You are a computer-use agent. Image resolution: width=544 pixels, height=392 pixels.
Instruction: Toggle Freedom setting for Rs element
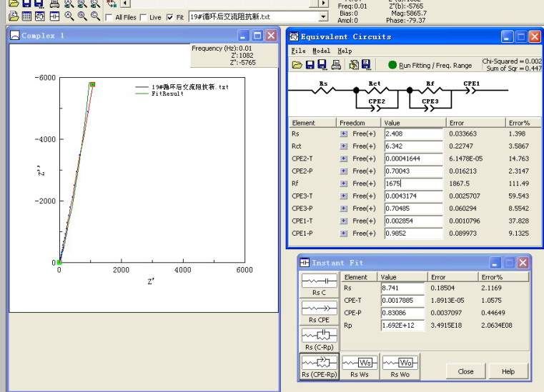(343, 134)
